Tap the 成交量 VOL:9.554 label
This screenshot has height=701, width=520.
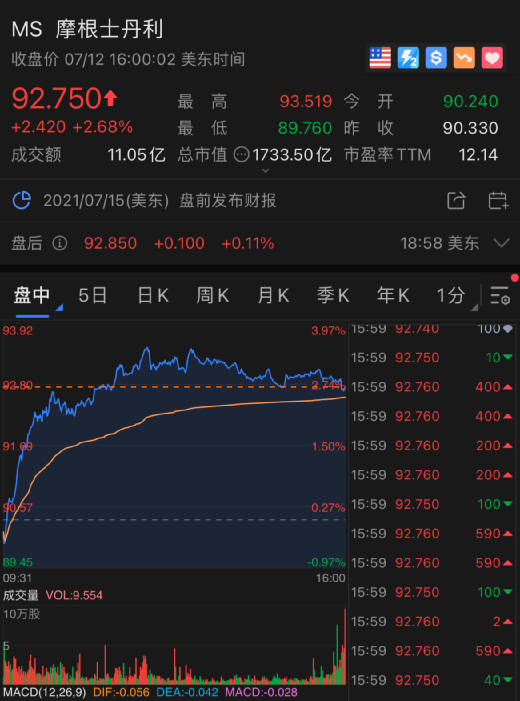tap(53, 595)
